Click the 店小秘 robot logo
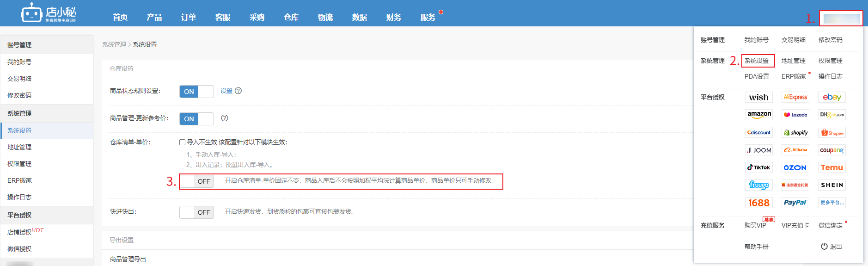Image resolution: width=868 pixels, height=266 pixels. (x=49, y=13)
